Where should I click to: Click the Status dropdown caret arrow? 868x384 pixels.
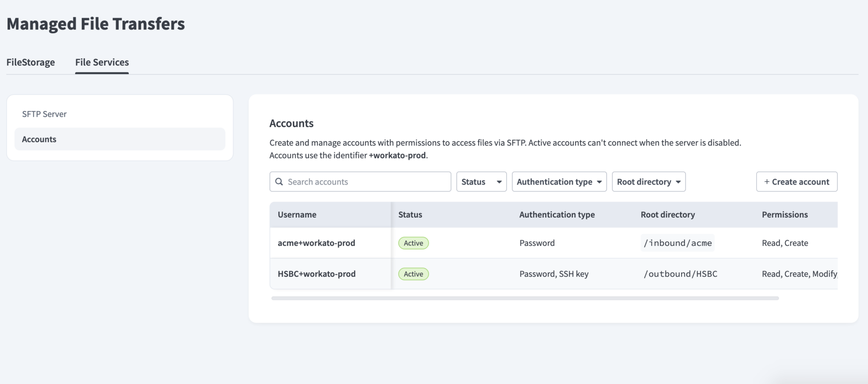pos(499,182)
